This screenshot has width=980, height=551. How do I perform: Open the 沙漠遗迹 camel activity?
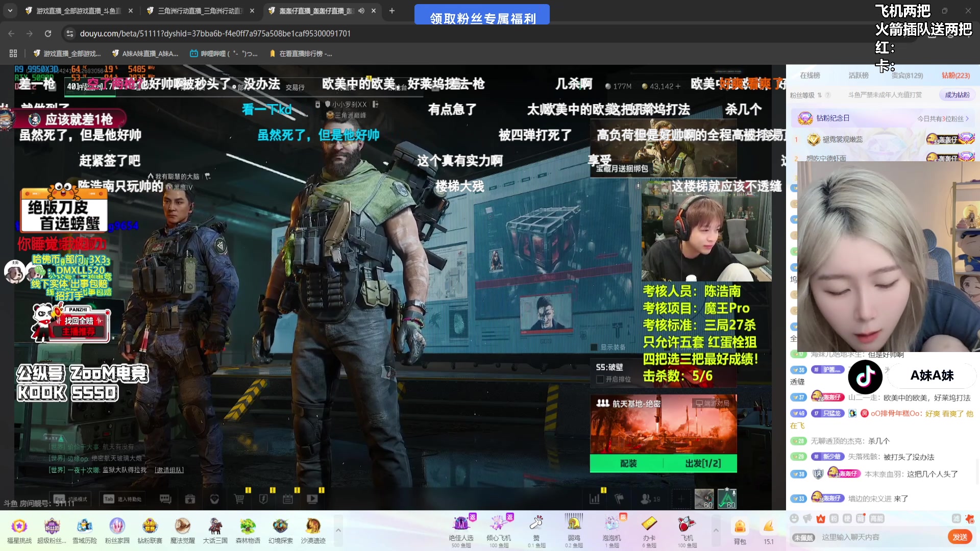coord(313,530)
